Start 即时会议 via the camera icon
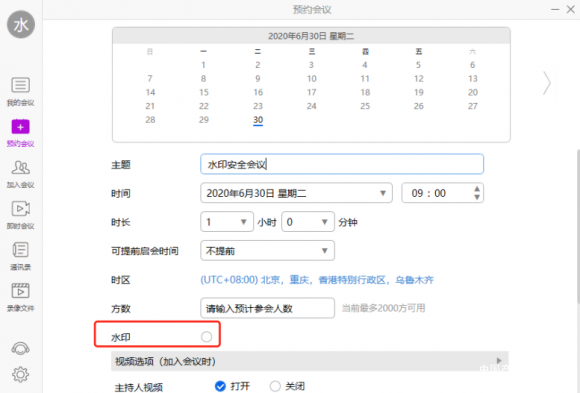Viewport: 580px width, 393px height. pos(20,209)
